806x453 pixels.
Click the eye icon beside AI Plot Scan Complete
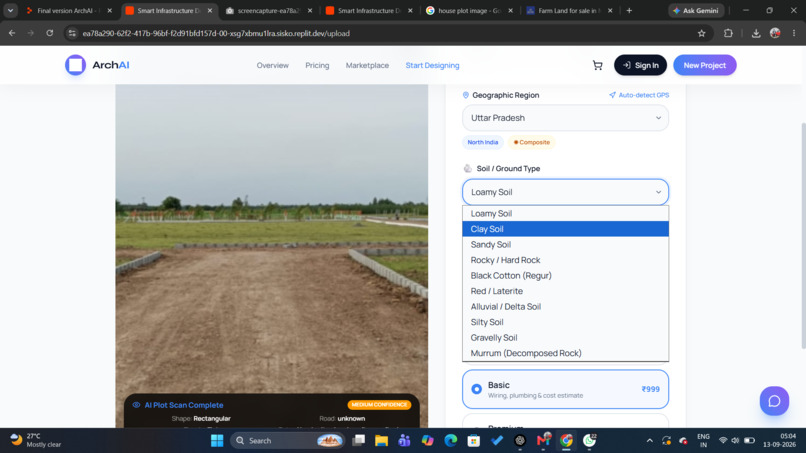coord(136,405)
